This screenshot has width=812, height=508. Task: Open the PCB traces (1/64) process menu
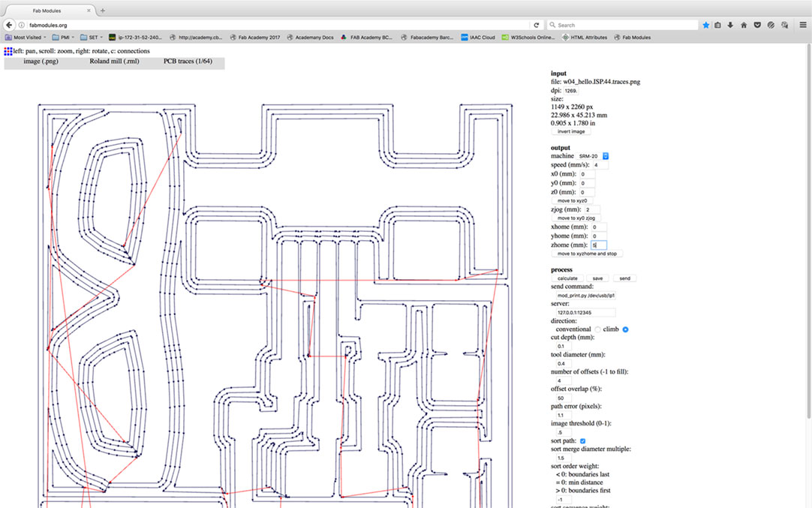tap(188, 61)
